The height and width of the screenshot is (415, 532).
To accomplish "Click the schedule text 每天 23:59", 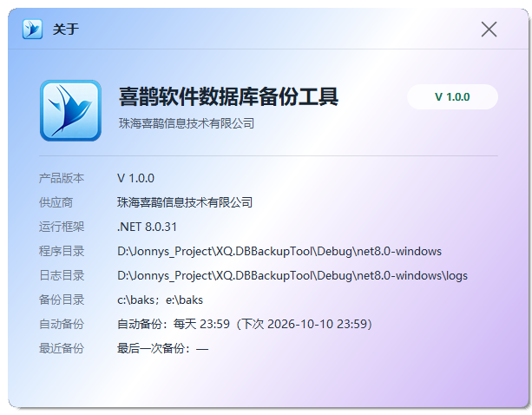I will pos(201,324).
